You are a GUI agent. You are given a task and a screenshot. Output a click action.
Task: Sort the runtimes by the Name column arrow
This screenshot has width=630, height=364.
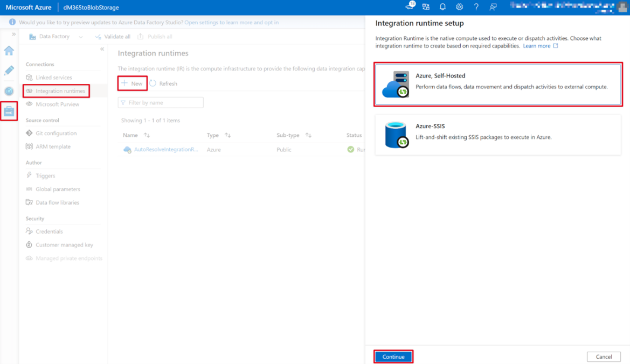tap(147, 135)
